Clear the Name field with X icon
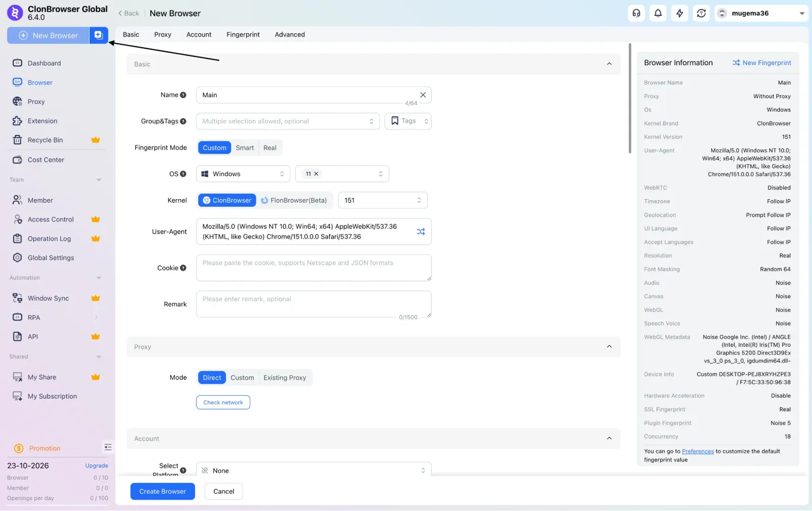The width and height of the screenshot is (812, 511). tap(423, 95)
